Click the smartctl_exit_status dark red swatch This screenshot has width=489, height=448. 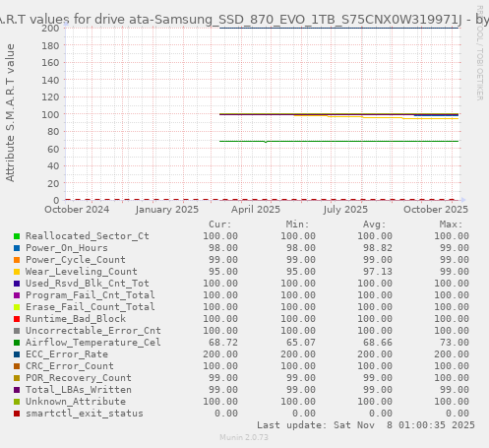click(x=17, y=414)
